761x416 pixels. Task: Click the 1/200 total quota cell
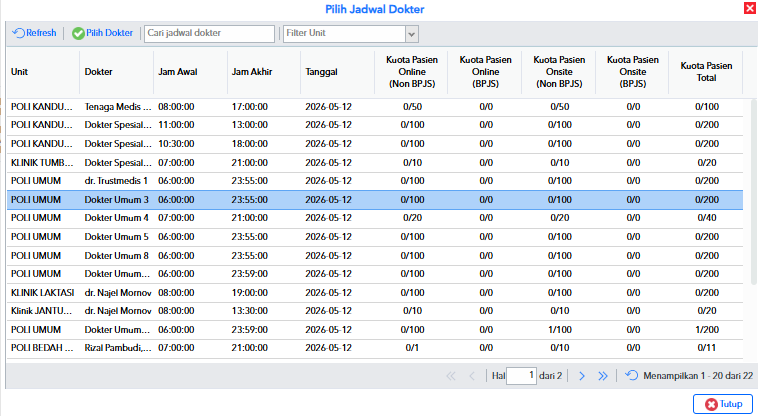point(707,330)
